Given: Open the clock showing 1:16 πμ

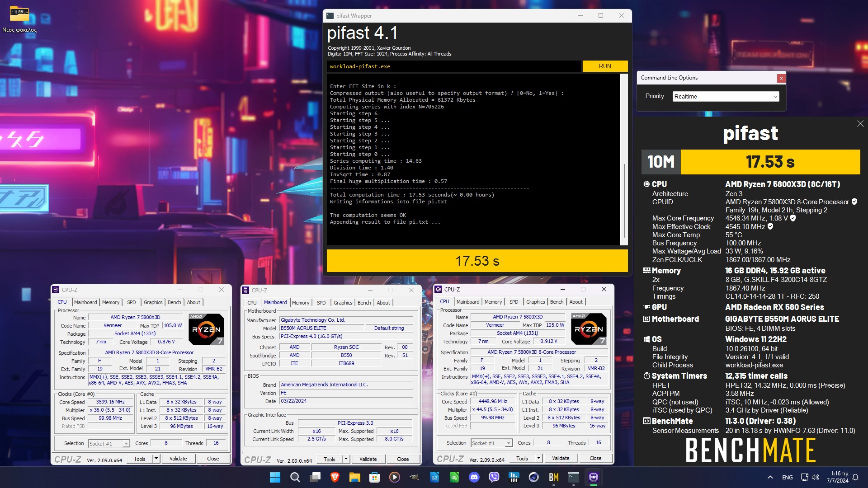Looking at the screenshot, I should click(x=837, y=477).
